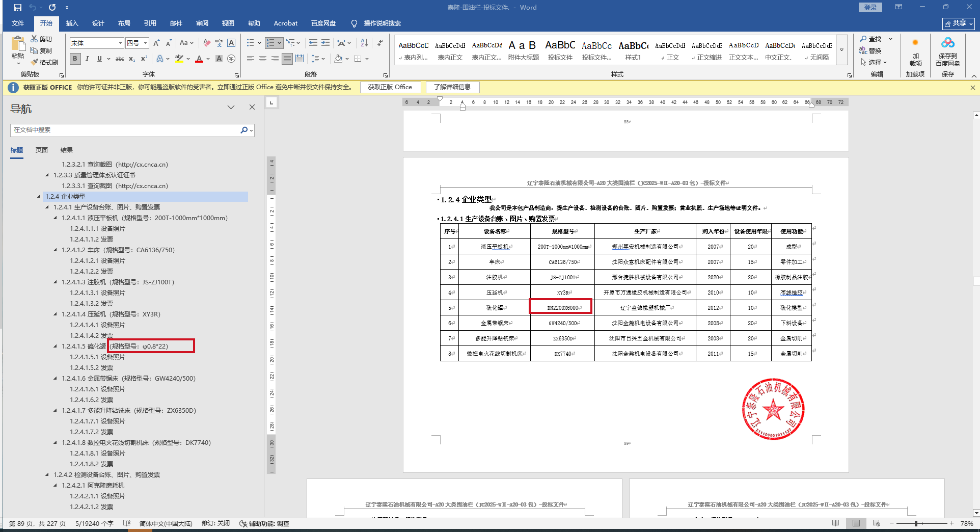Center the paragraph text
The width and height of the screenshot is (980, 532).
coord(263,59)
